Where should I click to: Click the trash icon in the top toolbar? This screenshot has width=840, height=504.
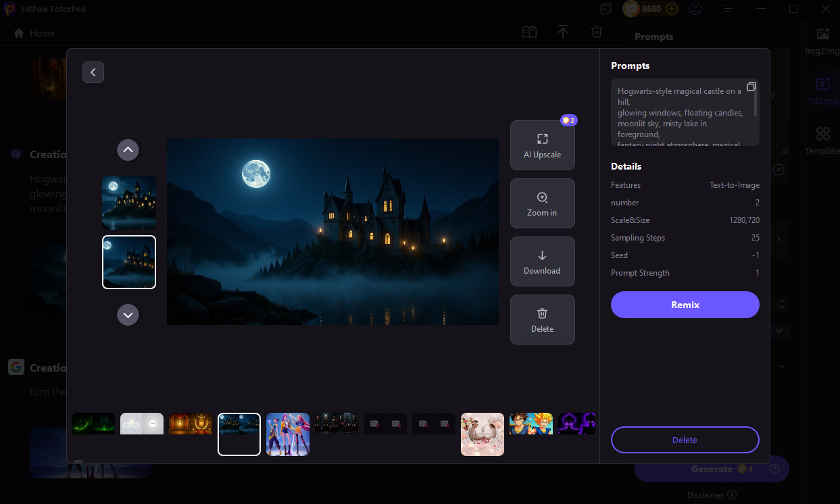597,32
